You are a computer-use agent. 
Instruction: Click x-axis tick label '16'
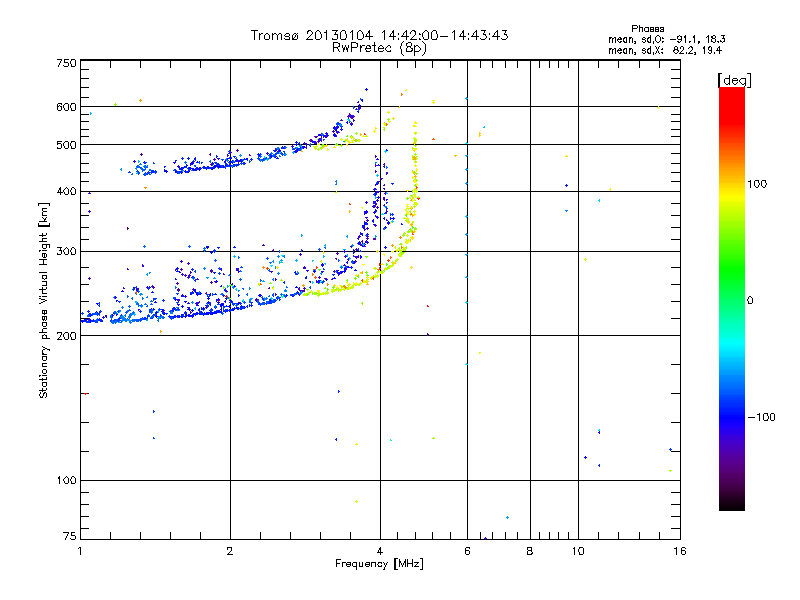[x=680, y=551]
